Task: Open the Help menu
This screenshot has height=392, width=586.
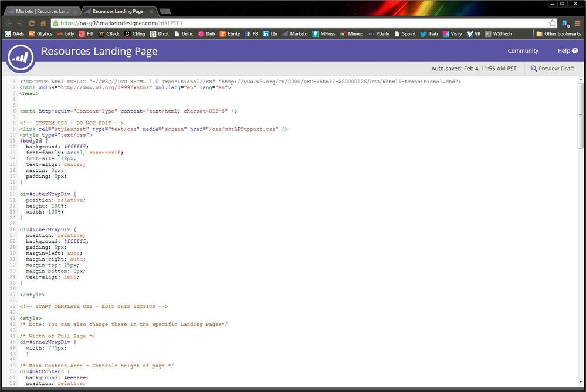Action: tap(567, 51)
